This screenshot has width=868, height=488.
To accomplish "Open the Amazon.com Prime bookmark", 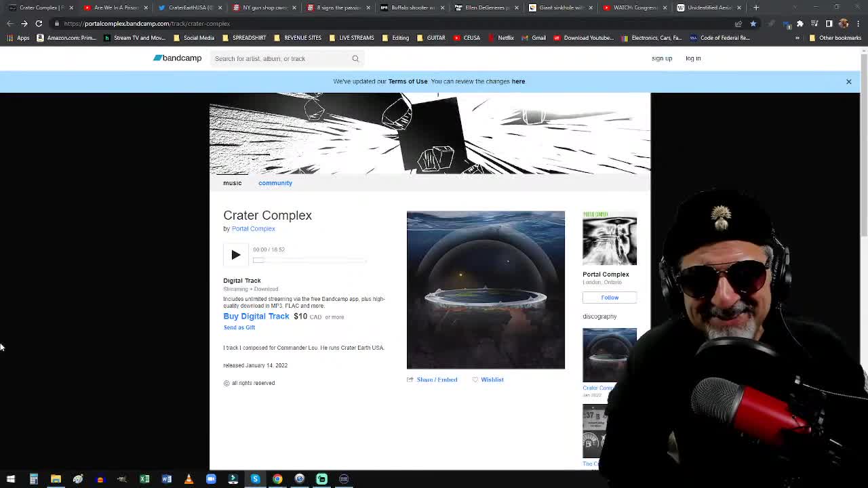I will coord(66,38).
